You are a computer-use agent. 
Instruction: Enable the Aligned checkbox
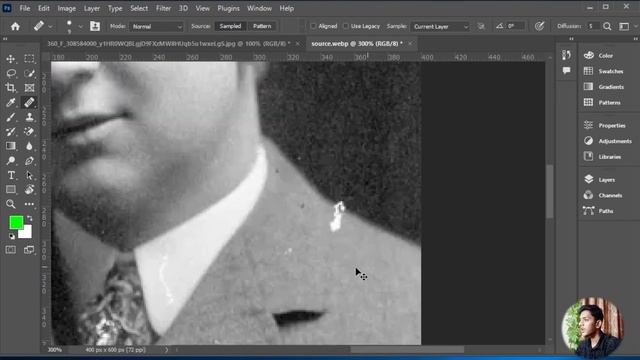[x=313, y=26]
